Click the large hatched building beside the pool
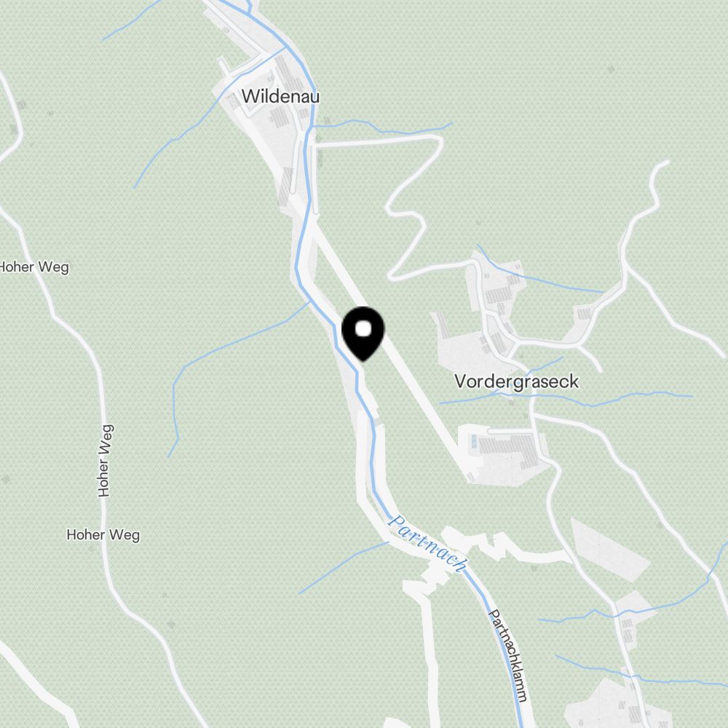 coord(509,449)
